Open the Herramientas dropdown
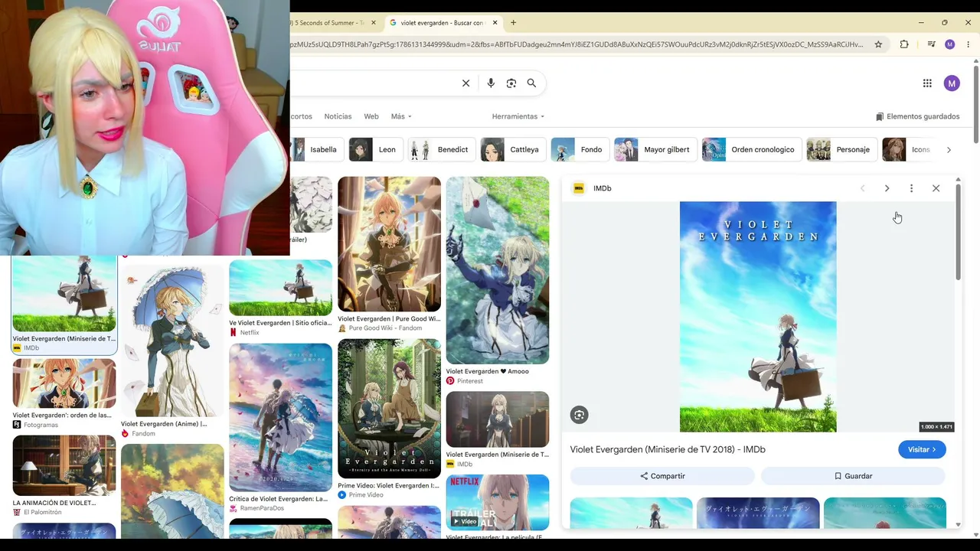This screenshot has height=551, width=980. 518,116
